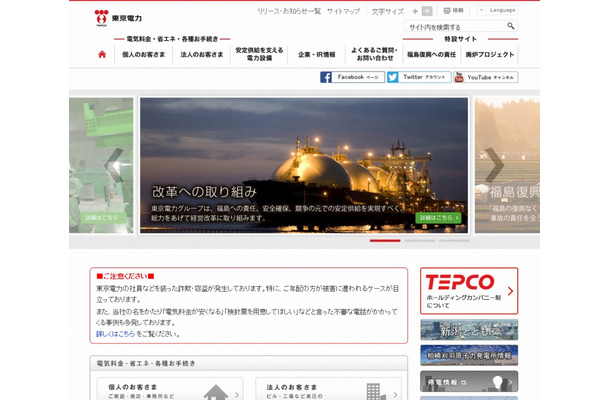610x400 pixels.
Task: Open the 停電情報 banner
Action: click(x=469, y=381)
